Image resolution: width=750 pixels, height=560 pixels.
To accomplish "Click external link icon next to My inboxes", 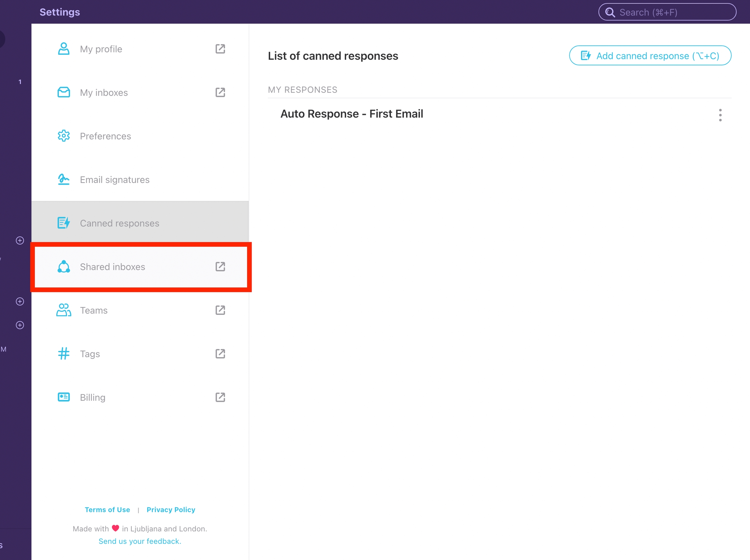I will (220, 92).
